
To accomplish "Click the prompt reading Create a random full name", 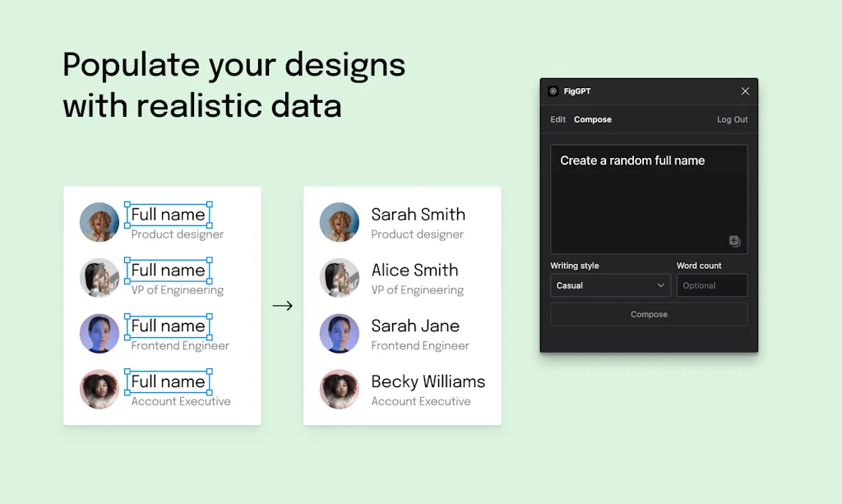I will [x=633, y=160].
